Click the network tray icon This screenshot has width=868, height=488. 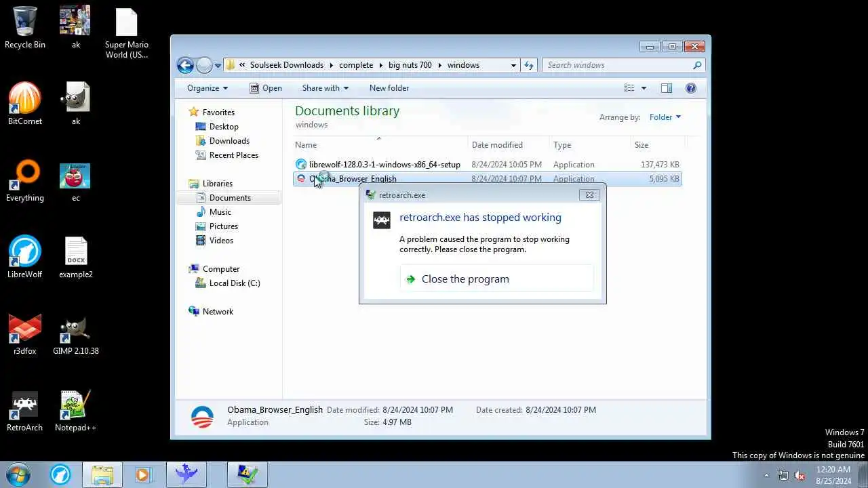[783, 475]
